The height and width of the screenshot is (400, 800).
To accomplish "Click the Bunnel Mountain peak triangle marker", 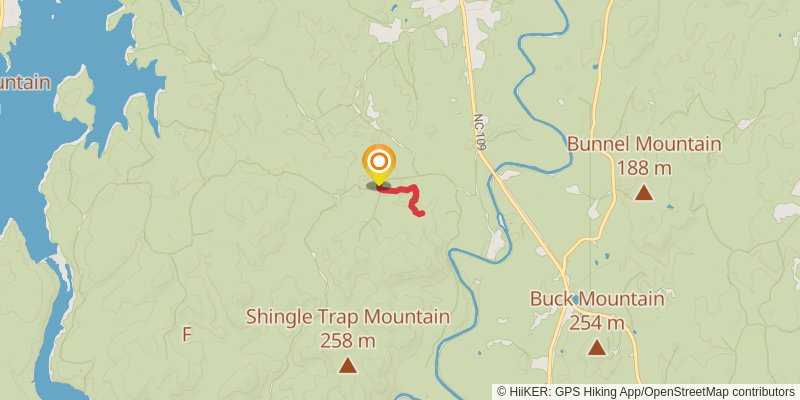I will 644,192.
